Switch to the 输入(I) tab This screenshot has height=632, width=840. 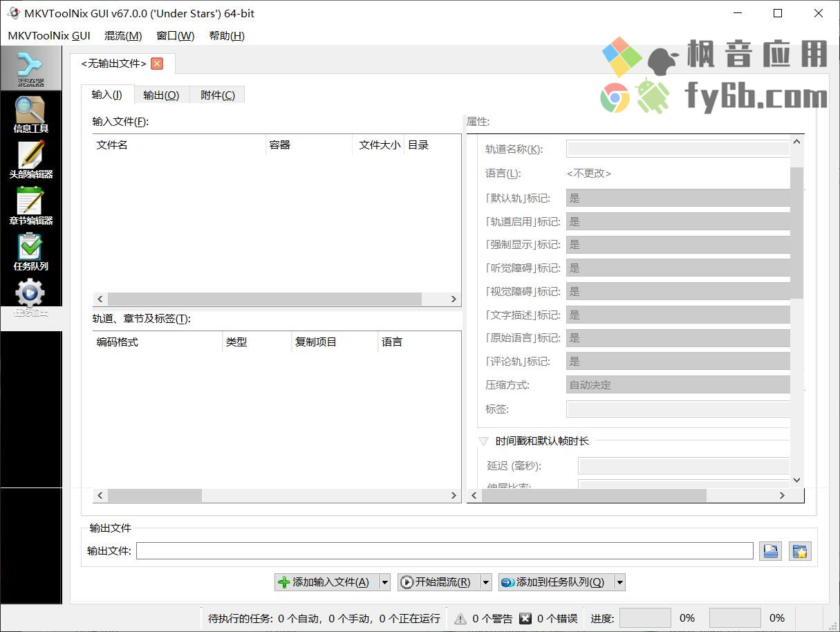[106, 95]
